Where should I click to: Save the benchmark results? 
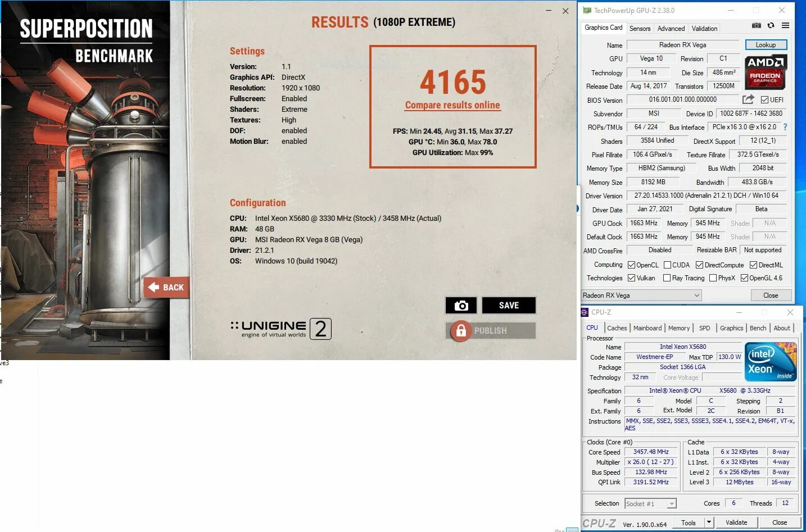point(509,305)
